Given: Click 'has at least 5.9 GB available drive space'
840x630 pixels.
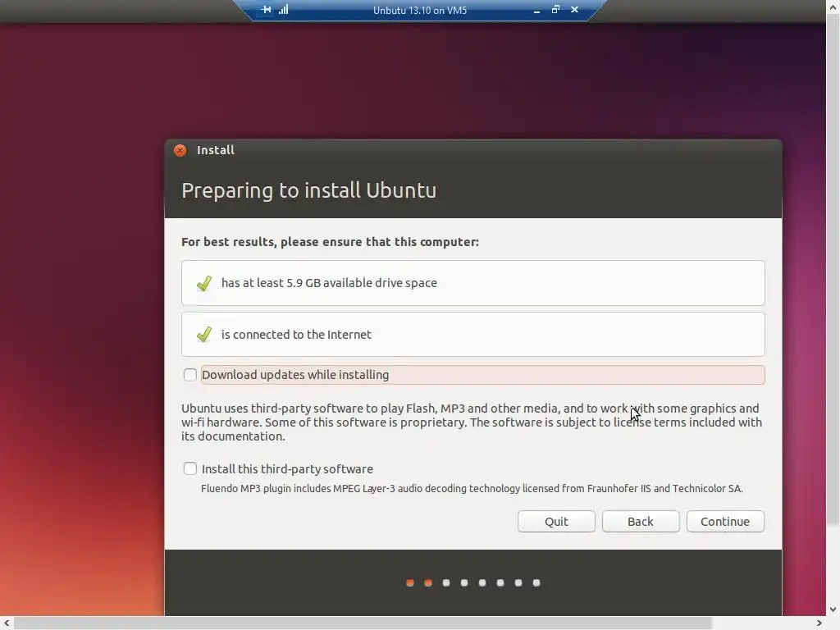Looking at the screenshot, I should coord(329,283).
